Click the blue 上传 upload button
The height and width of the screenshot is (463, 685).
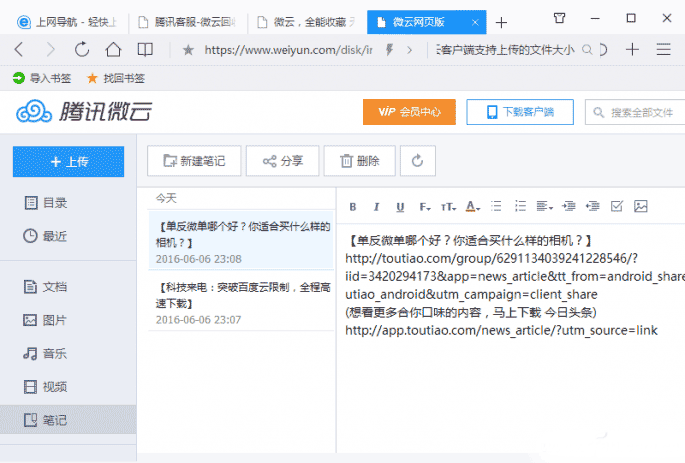coord(69,162)
